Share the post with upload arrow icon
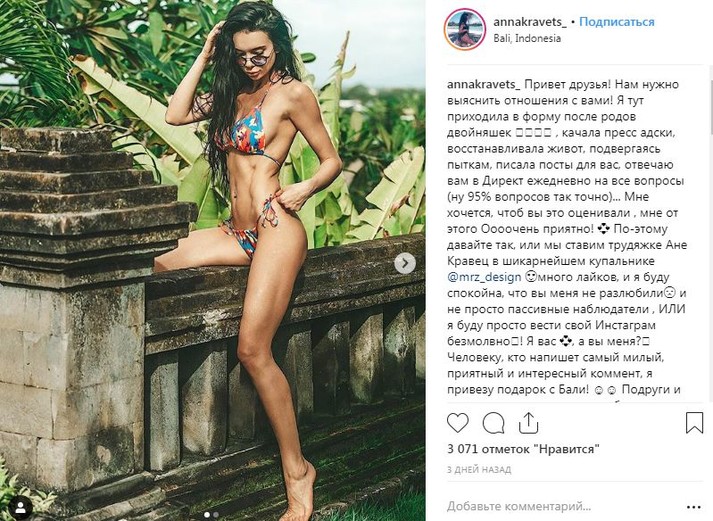Viewport: 713px width, 521px height. pos(528,423)
